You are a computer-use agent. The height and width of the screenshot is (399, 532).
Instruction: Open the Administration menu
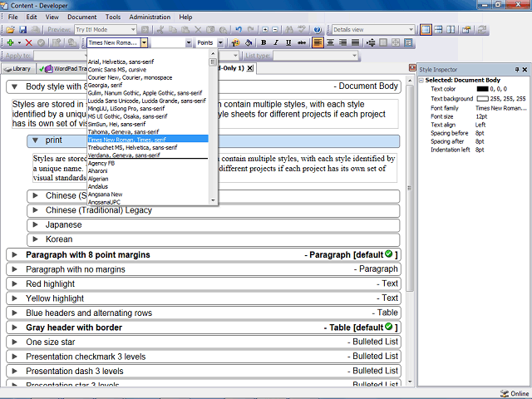point(150,17)
